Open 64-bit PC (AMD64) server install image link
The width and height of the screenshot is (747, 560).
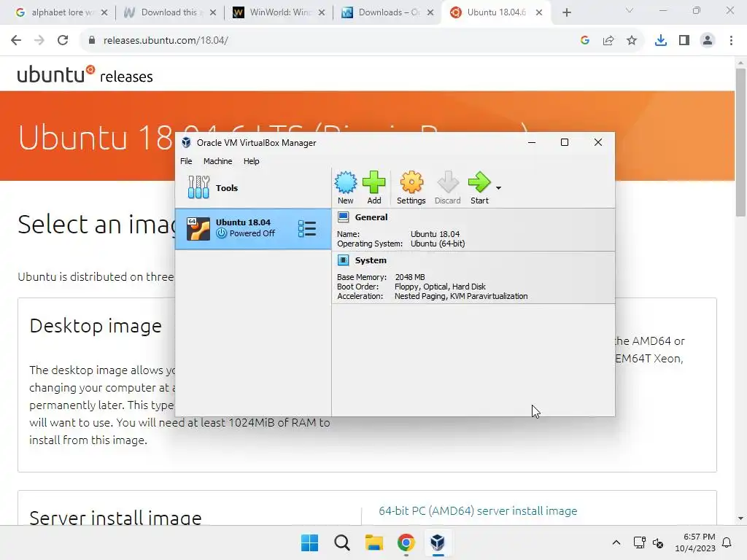(478, 510)
